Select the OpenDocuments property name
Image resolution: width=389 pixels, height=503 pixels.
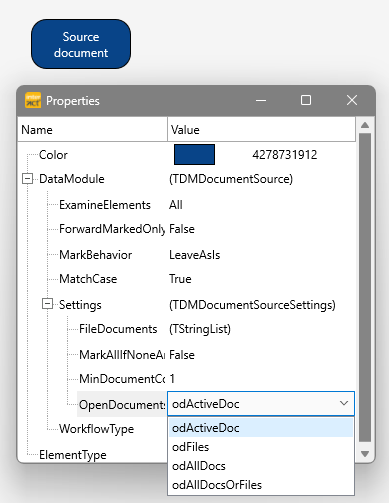pos(122,405)
